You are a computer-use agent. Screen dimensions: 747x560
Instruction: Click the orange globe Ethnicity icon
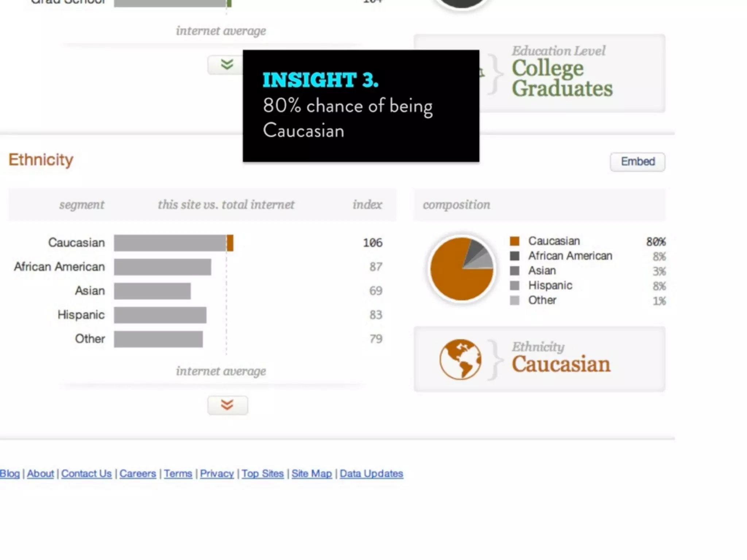pos(460,359)
